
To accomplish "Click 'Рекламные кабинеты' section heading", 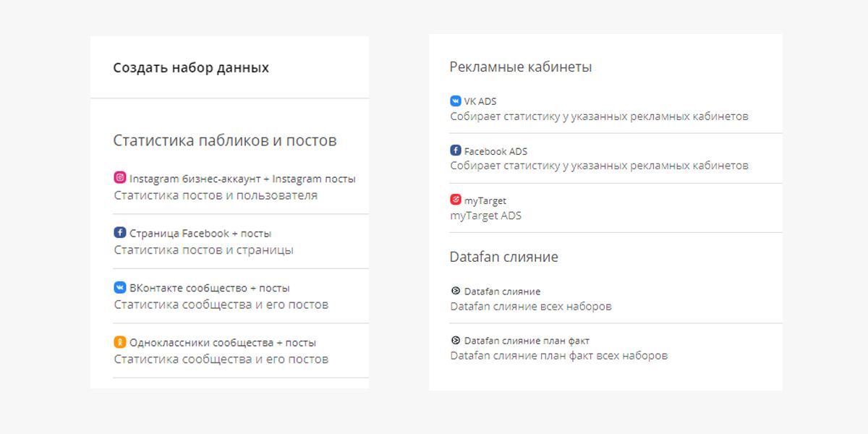I will pos(521,67).
